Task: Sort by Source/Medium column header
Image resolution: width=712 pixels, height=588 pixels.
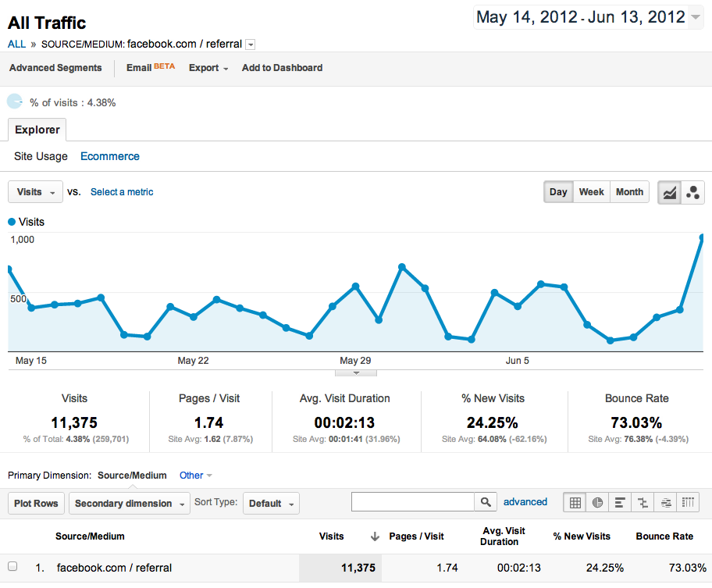Action: click(90, 536)
